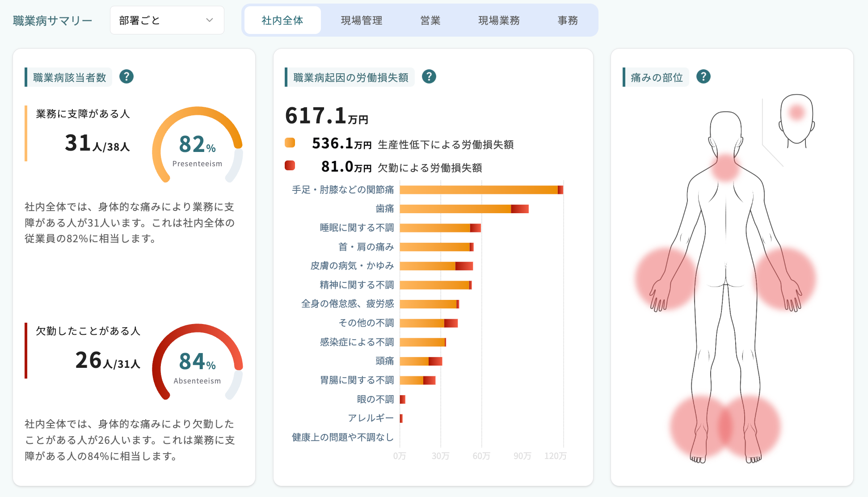Open the 部署ごと dropdown
The width and height of the screenshot is (868, 497).
click(x=167, y=21)
